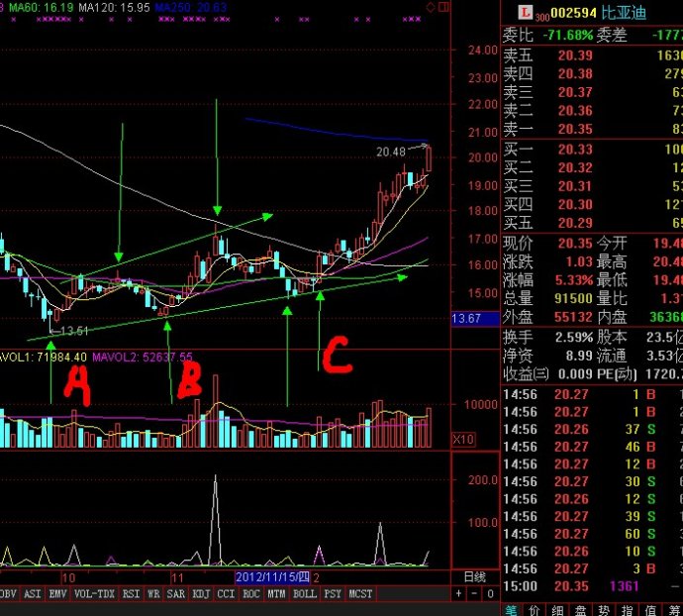
Task: Open the 盘 tab in bottom right panel
Action: coord(581,610)
